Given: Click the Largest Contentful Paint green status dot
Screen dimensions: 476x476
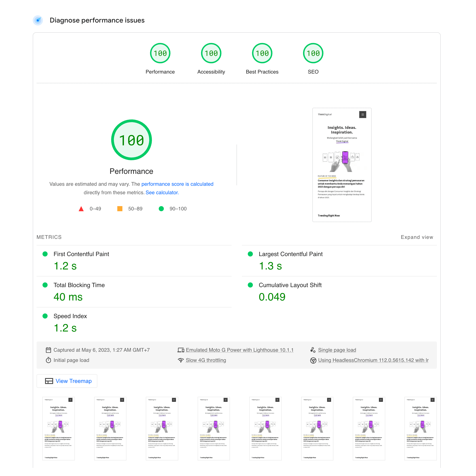Looking at the screenshot, I should [250, 254].
